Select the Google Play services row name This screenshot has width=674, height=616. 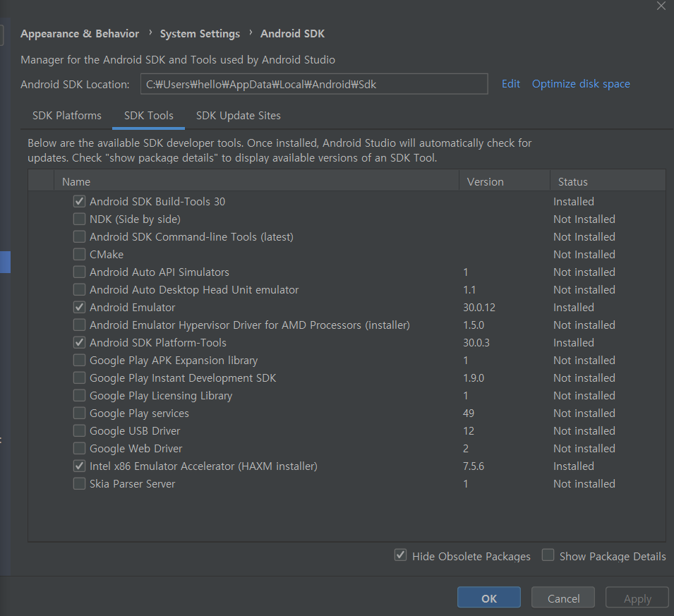tap(139, 413)
